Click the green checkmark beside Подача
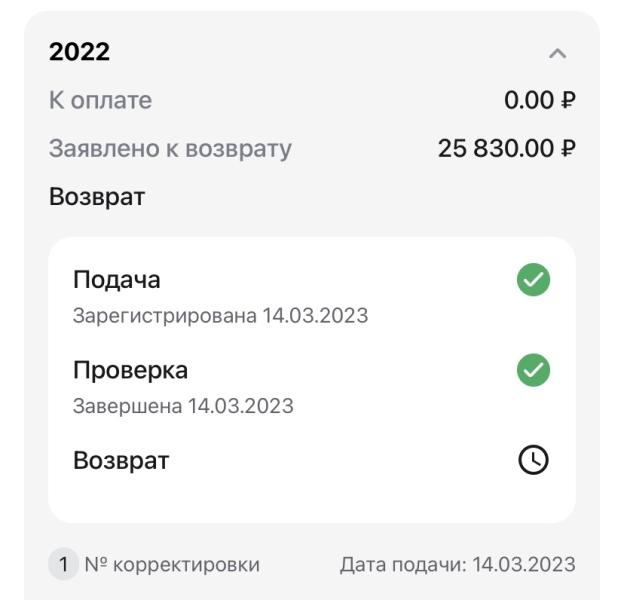The height and width of the screenshot is (600, 623). tap(533, 281)
